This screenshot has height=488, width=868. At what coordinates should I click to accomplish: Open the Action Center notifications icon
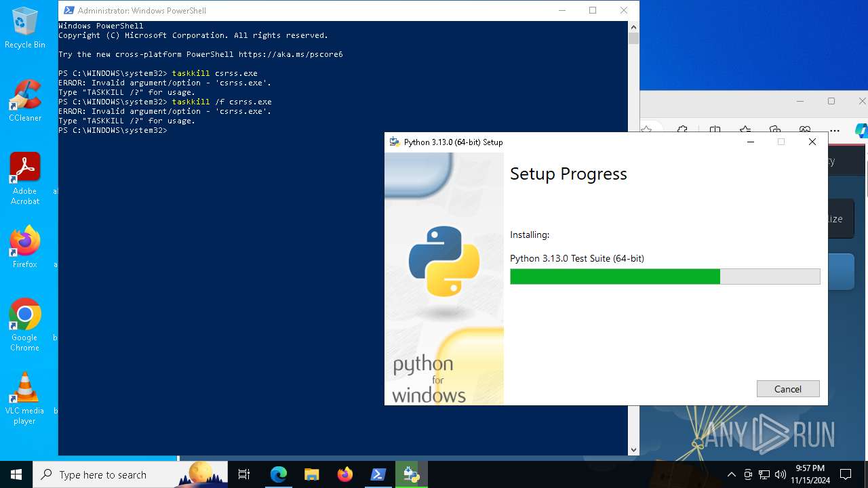[846, 474]
